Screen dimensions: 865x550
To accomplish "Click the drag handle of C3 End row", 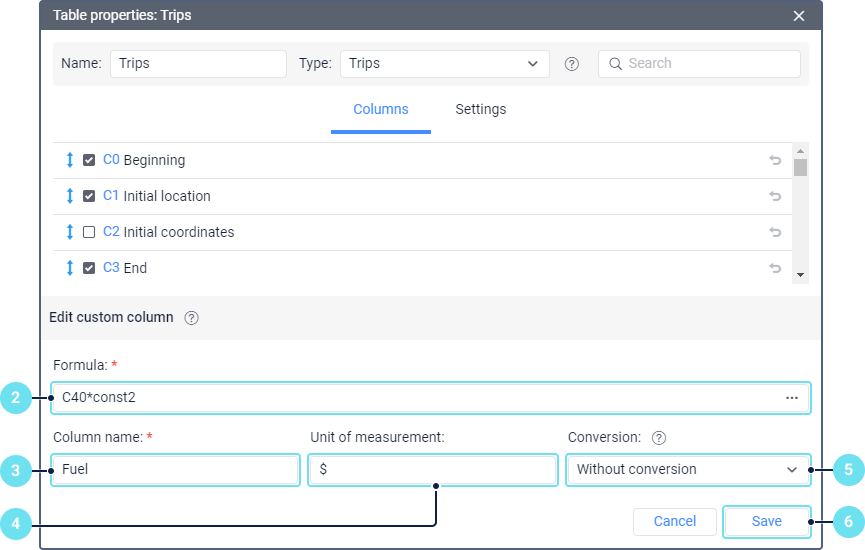I will pyautogui.click(x=69, y=268).
